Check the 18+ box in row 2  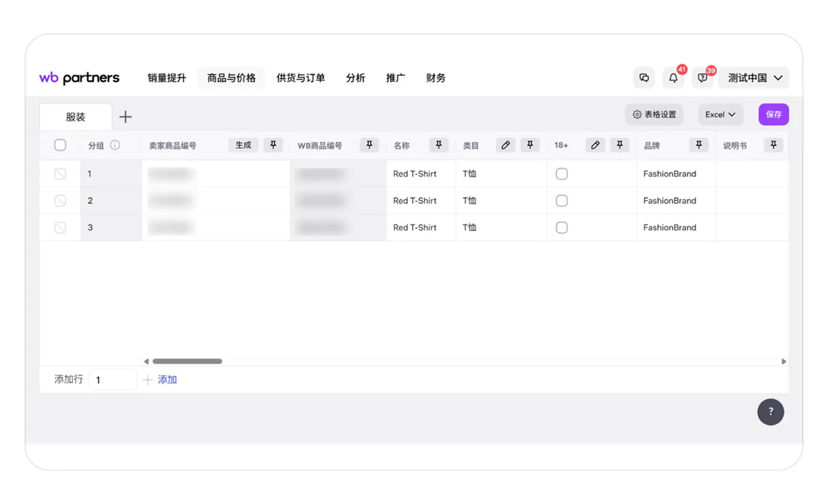pyautogui.click(x=562, y=201)
